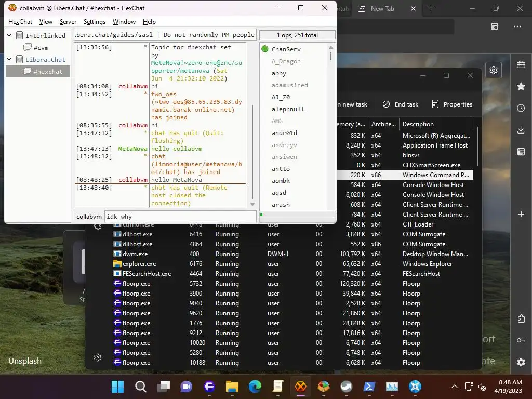
Task: Click the user list scrollbar up arrow
Action: (331, 47)
